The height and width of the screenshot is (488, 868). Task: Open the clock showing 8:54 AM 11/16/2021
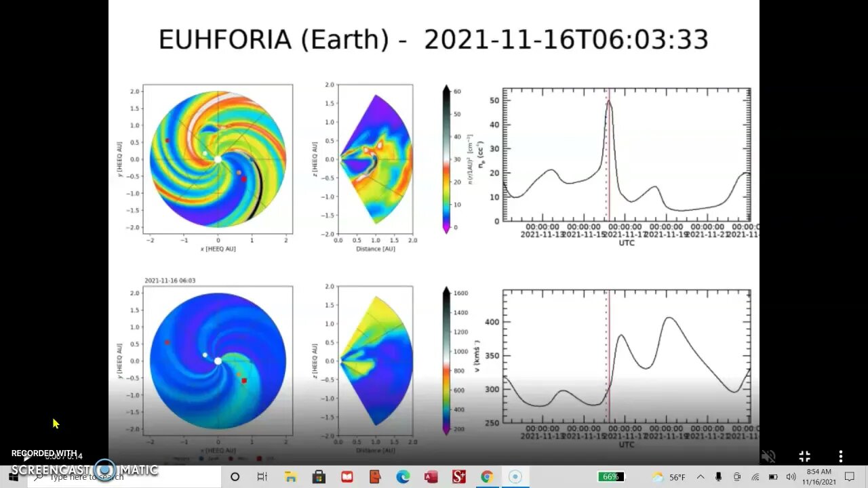click(820, 477)
